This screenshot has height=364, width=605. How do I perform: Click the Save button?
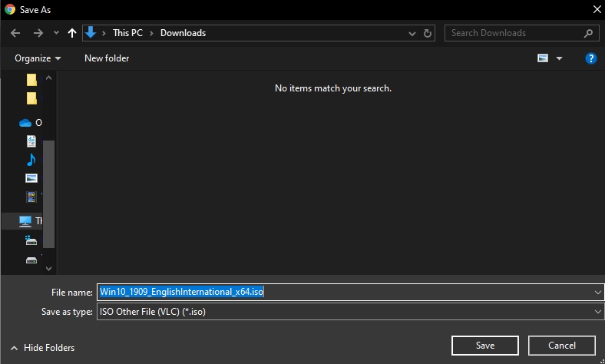(485, 346)
